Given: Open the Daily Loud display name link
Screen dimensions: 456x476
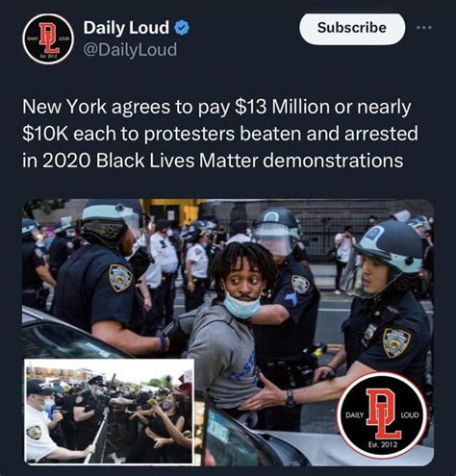Looking at the screenshot, I should (x=126, y=28).
